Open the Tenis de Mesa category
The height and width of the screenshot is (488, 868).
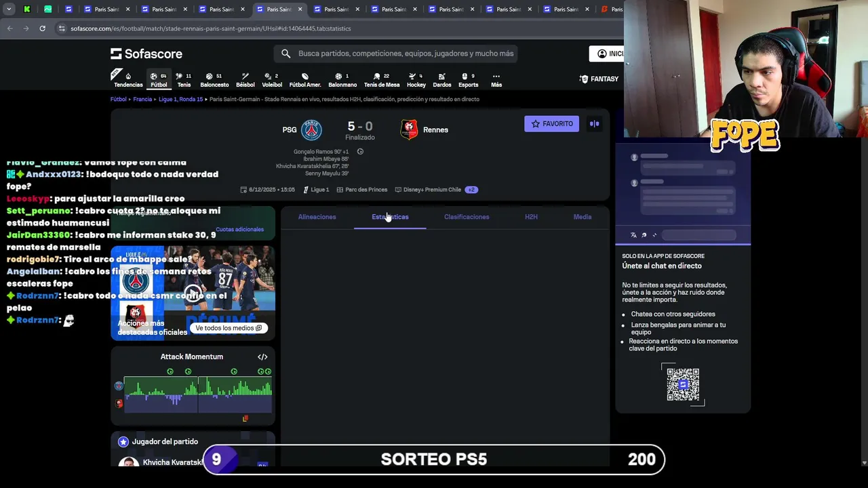(x=382, y=79)
